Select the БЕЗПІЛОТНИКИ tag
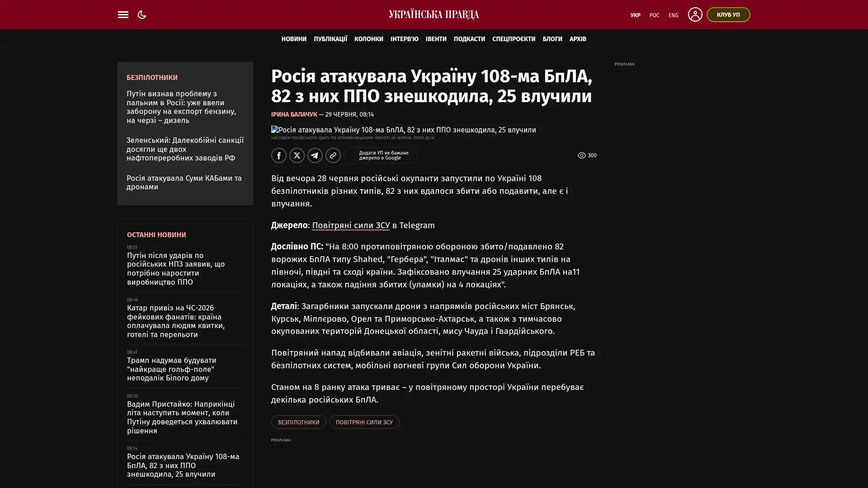Image resolution: width=868 pixels, height=488 pixels. click(298, 422)
